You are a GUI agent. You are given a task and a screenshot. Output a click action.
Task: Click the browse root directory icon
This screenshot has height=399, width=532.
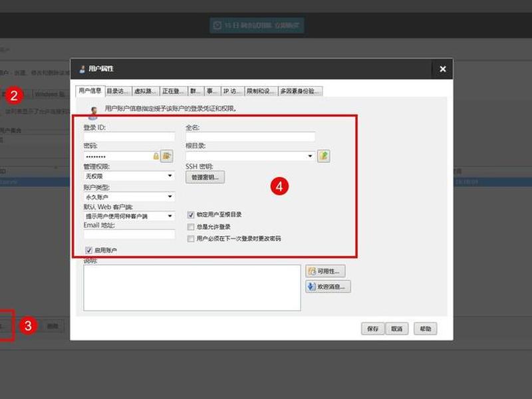coord(324,156)
